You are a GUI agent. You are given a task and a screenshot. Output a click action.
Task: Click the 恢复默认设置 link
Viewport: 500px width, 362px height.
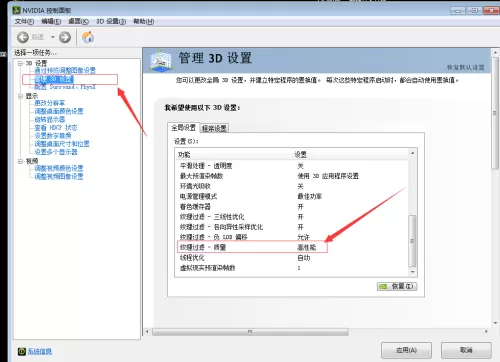[466, 67]
